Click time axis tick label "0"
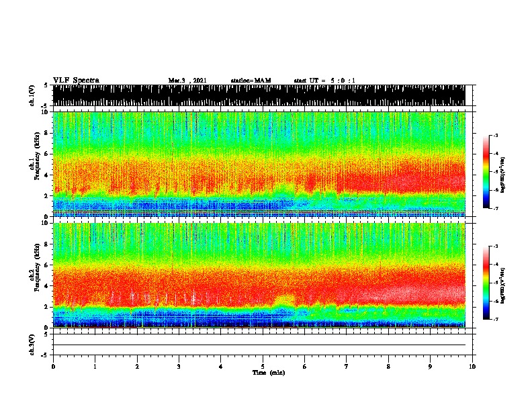The width and height of the screenshot is (532, 411). (x=53, y=367)
